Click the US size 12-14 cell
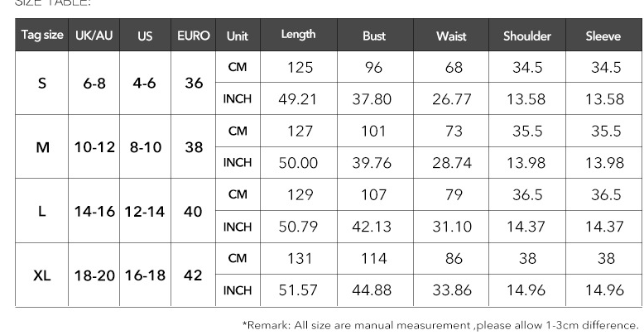The width and height of the screenshot is (644, 335). pos(145,211)
